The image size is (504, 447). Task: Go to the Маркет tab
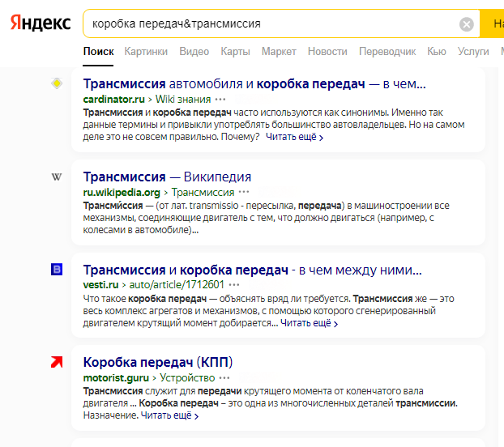(x=279, y=51)
